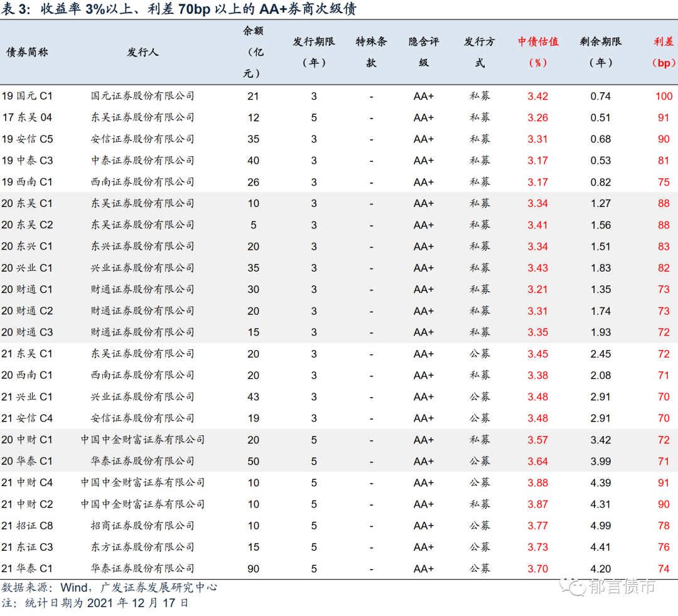Viewport: 678px width, 616px height.
Task: Click the '特殊条款' column header
Action: pyautogui.click(x=371, y=52)
